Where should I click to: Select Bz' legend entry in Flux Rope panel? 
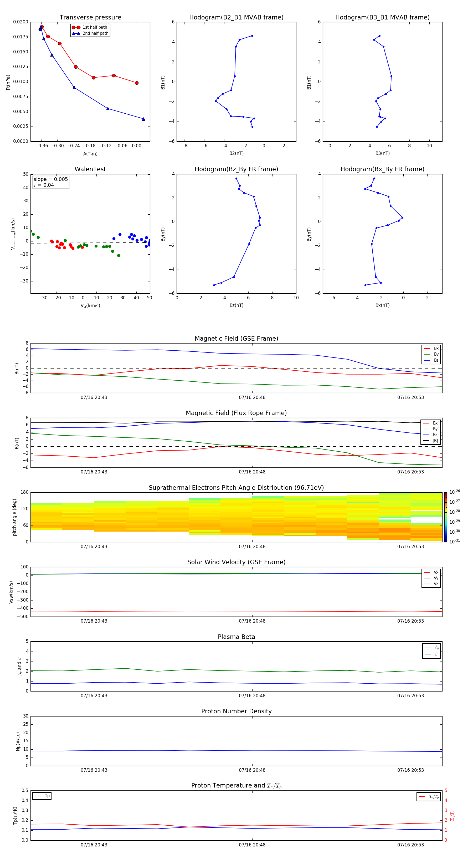[431, 435]
